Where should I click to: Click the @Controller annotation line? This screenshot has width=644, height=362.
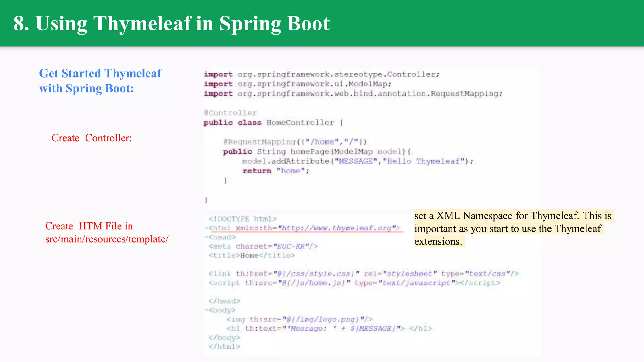tap(230, 113)
